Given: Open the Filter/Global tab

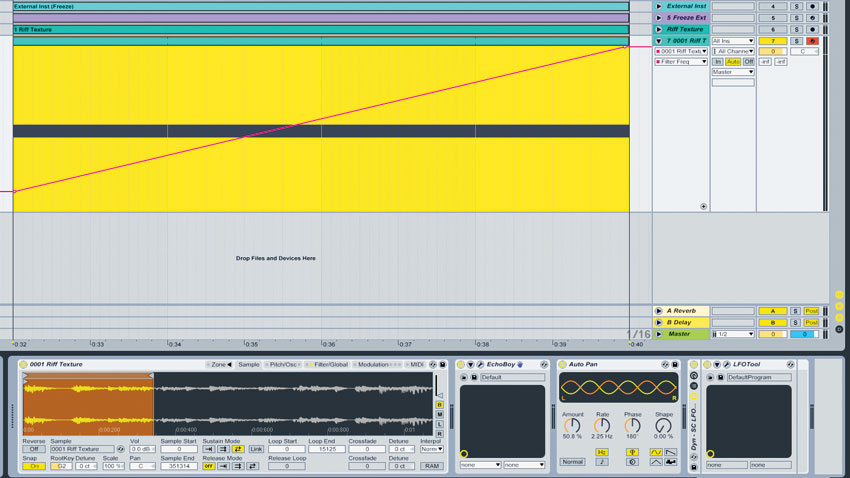Looking at the screenshot, I should pos(328,365).
